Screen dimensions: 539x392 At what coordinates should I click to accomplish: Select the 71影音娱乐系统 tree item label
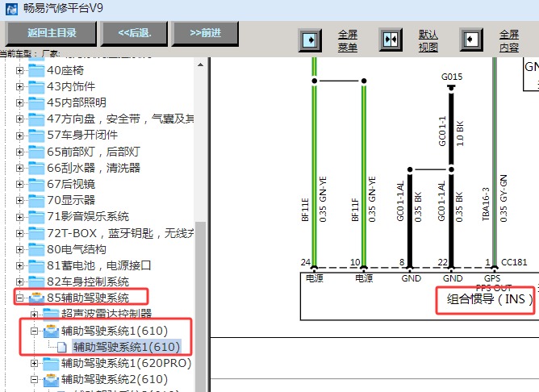(88, 216)
